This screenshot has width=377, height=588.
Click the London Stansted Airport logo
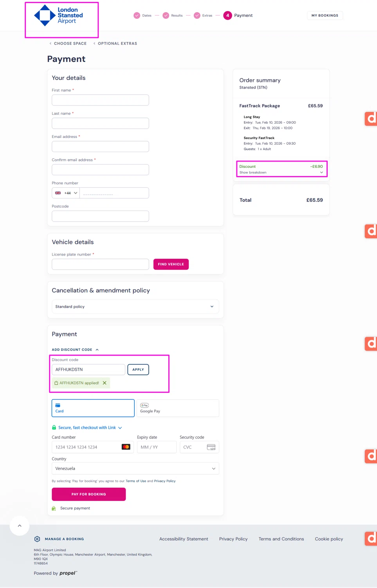click(59, 16)
